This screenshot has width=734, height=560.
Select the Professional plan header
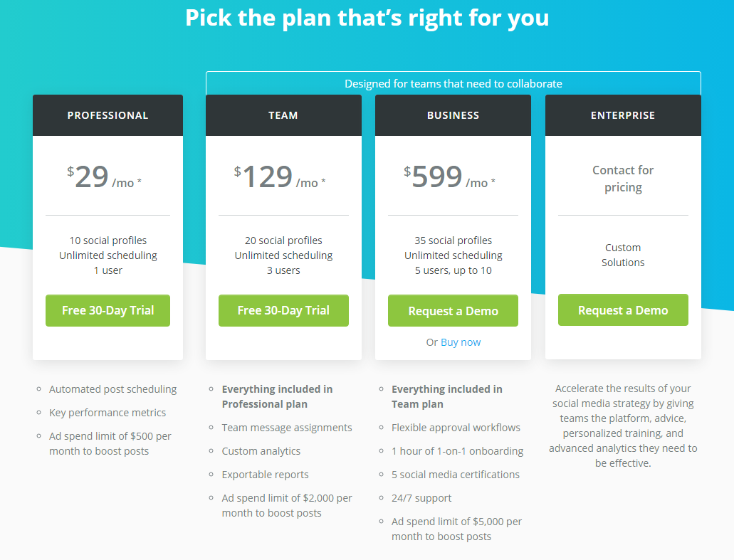[x=108, y=115]
